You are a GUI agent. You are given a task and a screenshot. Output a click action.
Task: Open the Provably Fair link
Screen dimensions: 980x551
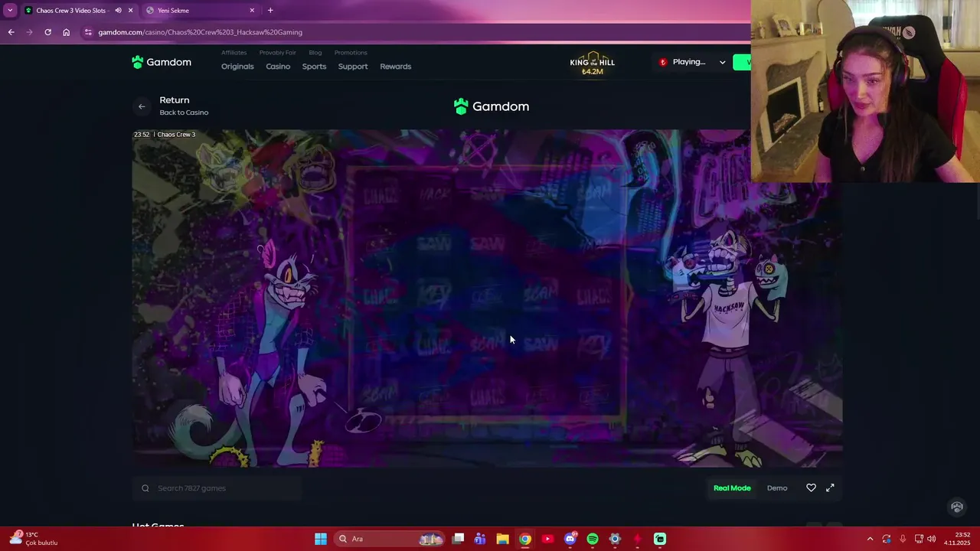tap(277, 53)
